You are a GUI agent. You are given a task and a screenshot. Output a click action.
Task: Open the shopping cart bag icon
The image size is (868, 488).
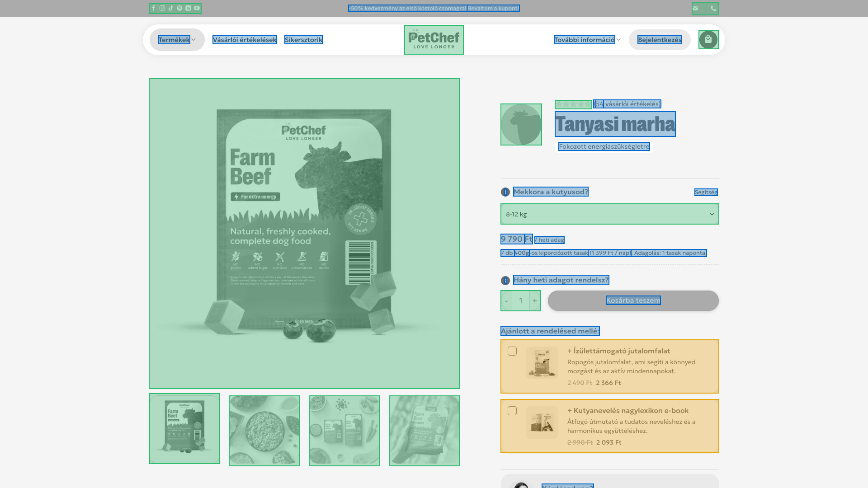708,40
